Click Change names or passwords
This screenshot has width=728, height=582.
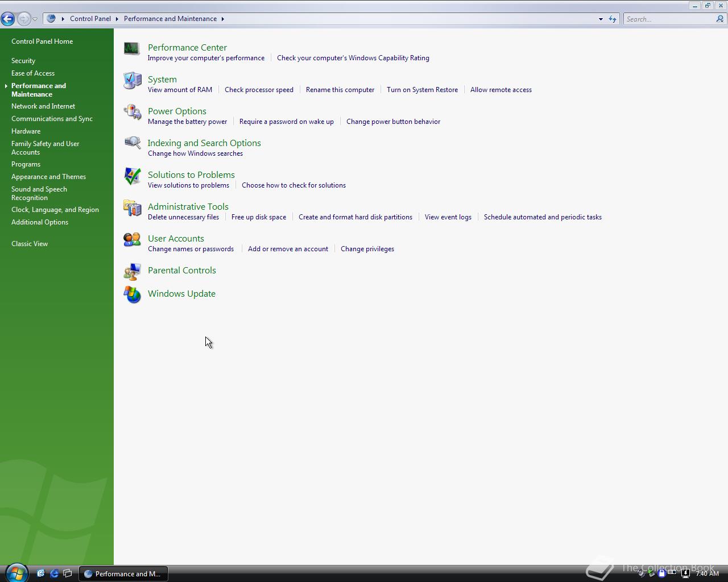tap(191, 249)
